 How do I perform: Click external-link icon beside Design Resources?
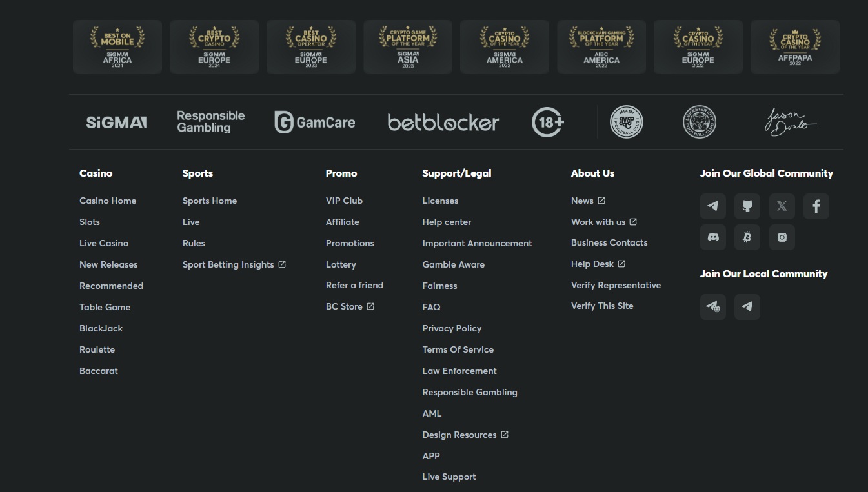[505, 435]
